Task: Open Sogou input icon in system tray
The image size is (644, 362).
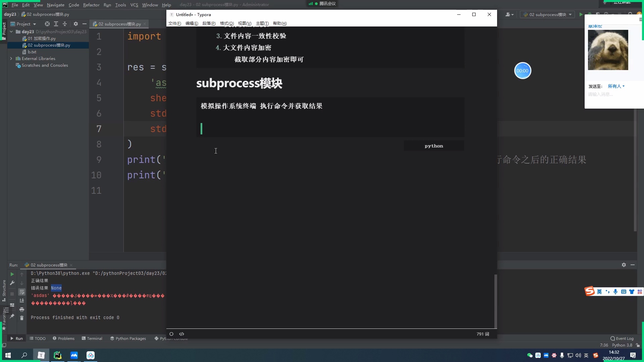Action: (x=595, y=355)
